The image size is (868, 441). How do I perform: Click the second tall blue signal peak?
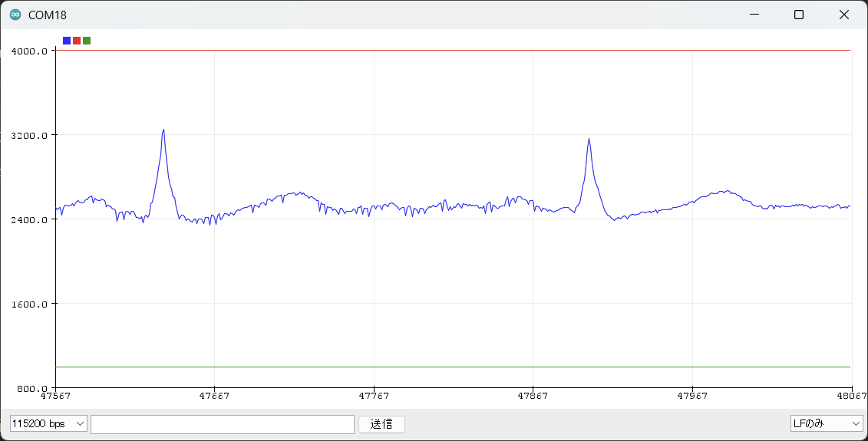coord(589,140)
